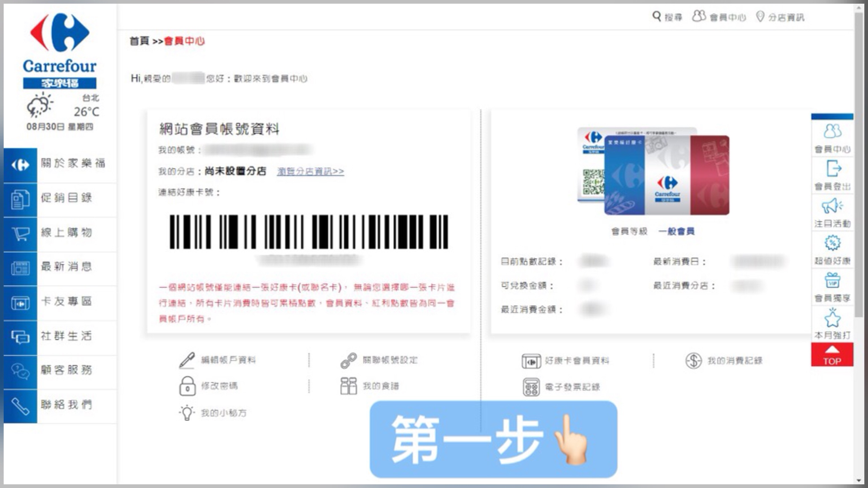Image resolution: width=868 pixels, height=488 pixels.
Task: Click the date 08月30日 星期四
Action: [x=60, y=127]
